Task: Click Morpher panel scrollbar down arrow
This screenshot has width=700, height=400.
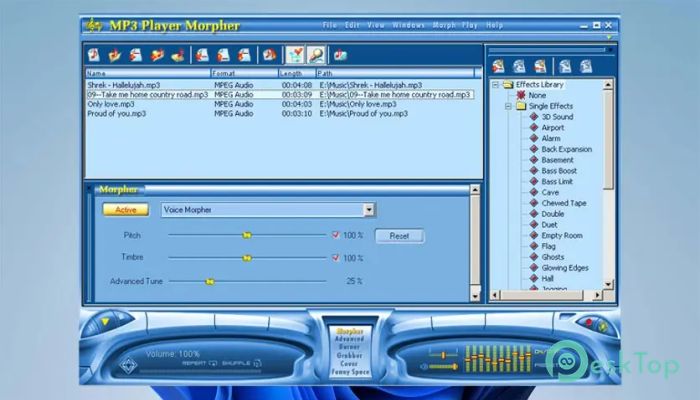Action: pyautogui.click(x=475, y=296)
